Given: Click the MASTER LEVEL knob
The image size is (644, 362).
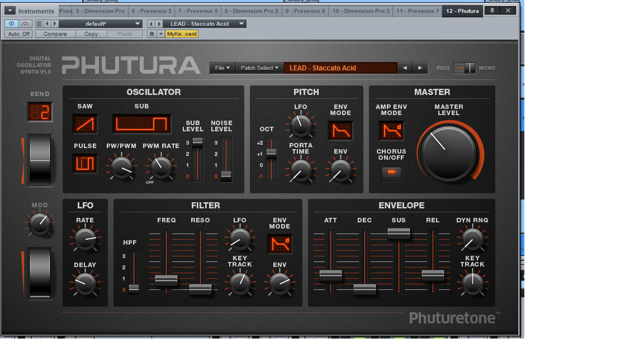Looking at the screenshot, I should [448, 154].
